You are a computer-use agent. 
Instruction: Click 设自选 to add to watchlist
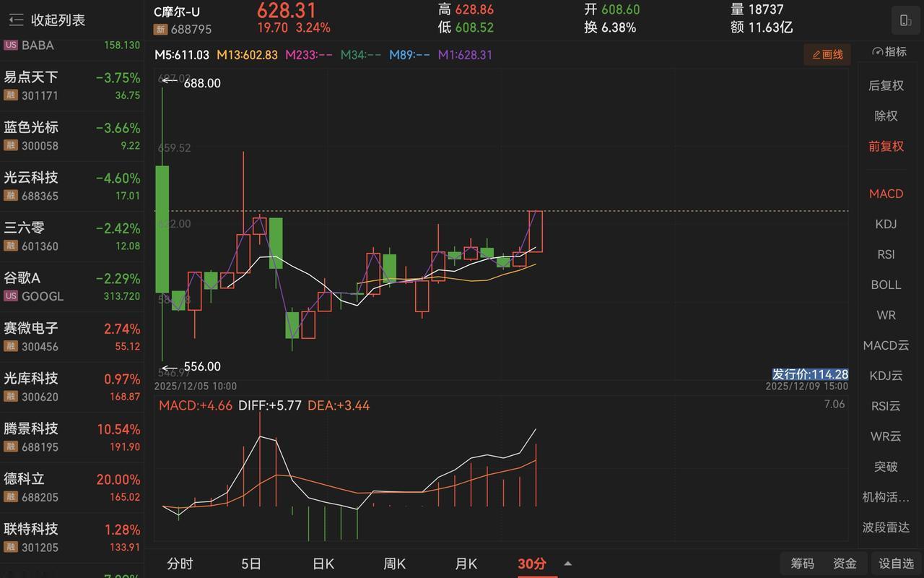pos(896,564)
